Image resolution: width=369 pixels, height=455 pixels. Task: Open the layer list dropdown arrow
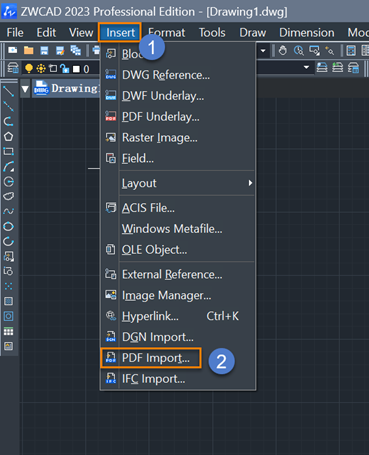click(x=306, y=67)
